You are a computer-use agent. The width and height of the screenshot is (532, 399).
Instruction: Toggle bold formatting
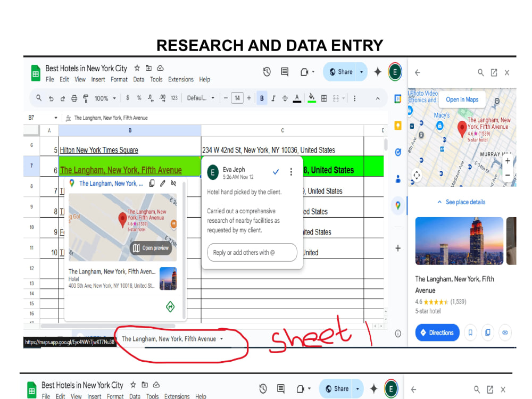point(262,98)
